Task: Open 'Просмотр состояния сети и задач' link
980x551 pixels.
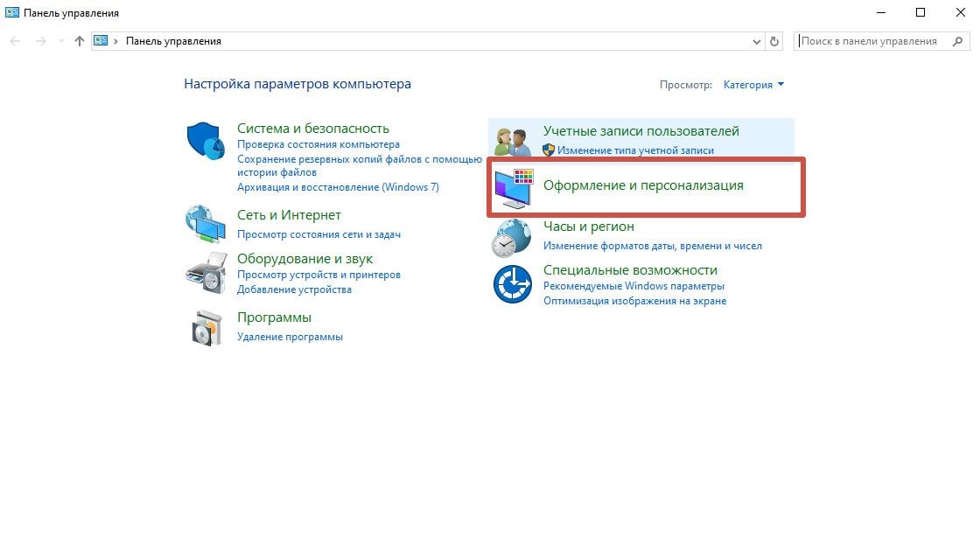Action: tap(318, 234)
